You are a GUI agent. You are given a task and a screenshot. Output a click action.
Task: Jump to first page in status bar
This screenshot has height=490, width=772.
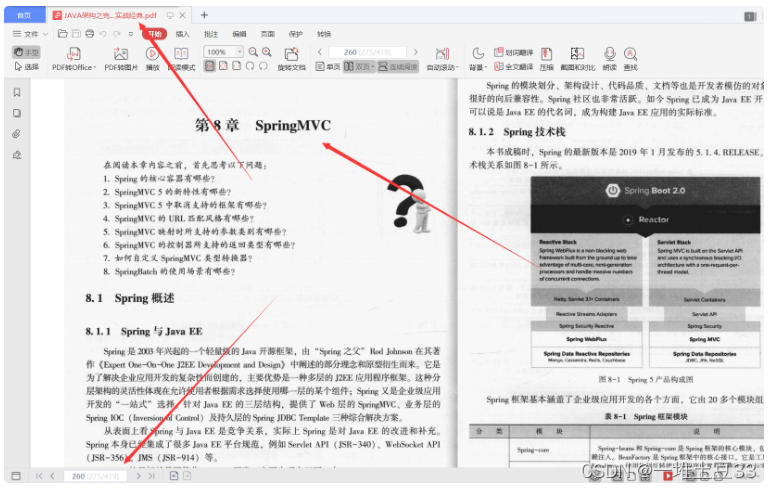pyautogui.click(x=39, y=476)
